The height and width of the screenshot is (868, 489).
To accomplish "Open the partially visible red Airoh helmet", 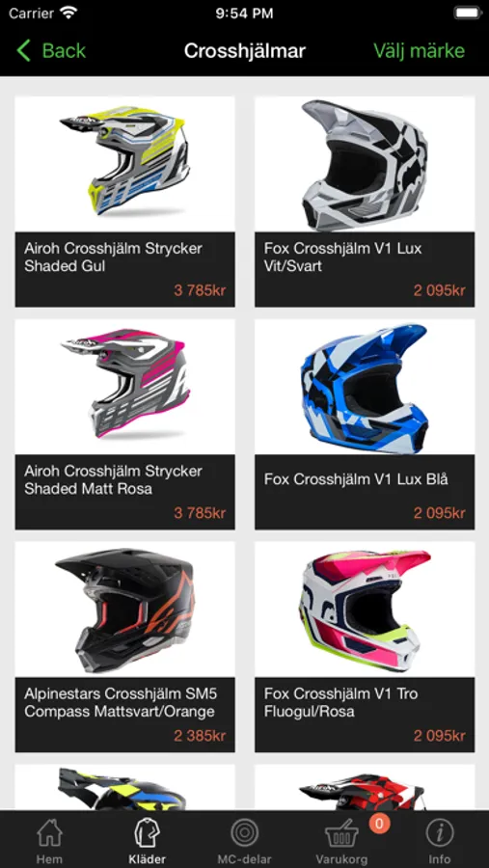I will point(365,787).
